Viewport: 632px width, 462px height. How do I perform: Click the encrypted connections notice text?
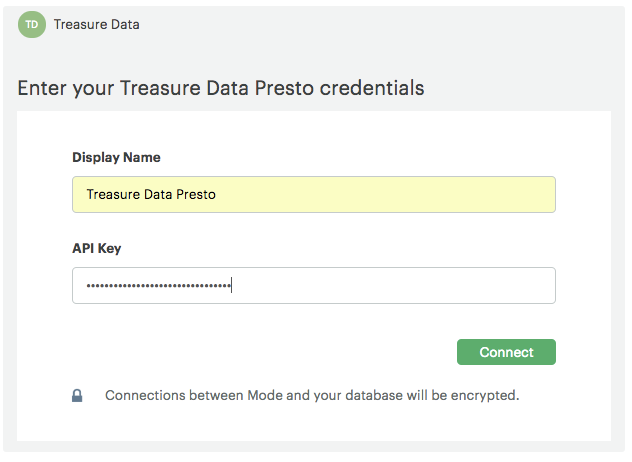point(312,395)
